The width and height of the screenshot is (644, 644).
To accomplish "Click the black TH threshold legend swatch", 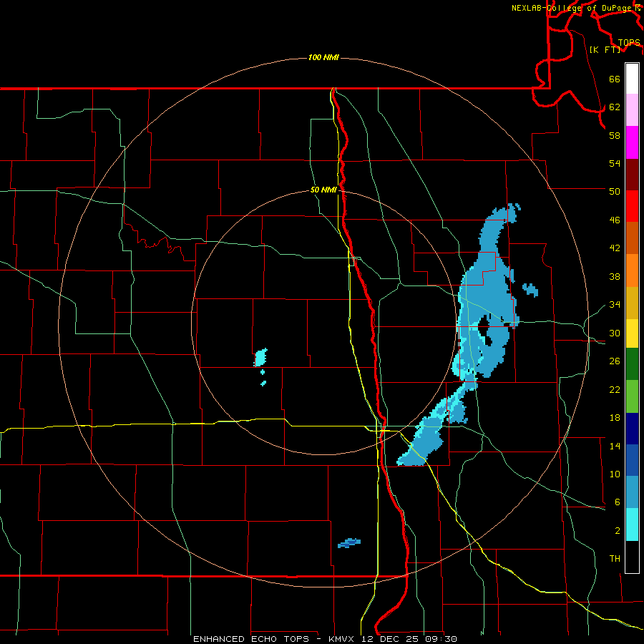I will pyautogui.click(x=632, y=557).
